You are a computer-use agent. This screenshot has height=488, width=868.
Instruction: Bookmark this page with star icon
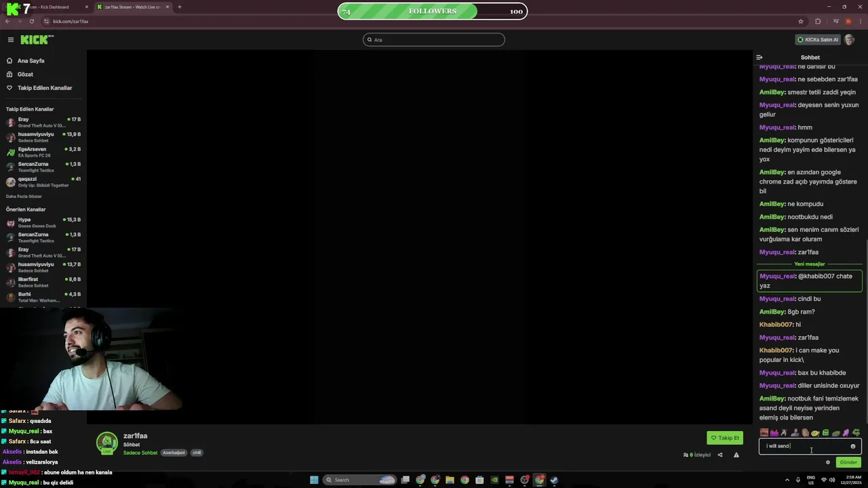pyautogui.click(x=801, y=21)
